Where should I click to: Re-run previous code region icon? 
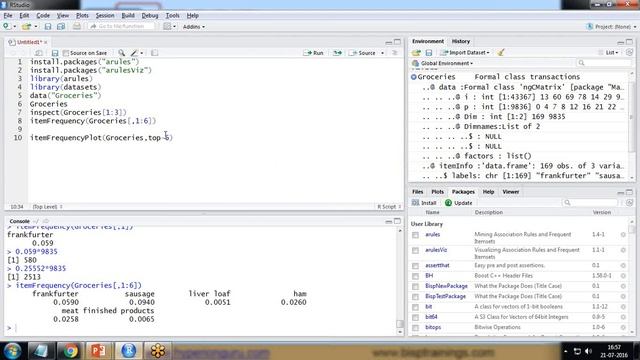pyautogui.click(x=337, y=53)
